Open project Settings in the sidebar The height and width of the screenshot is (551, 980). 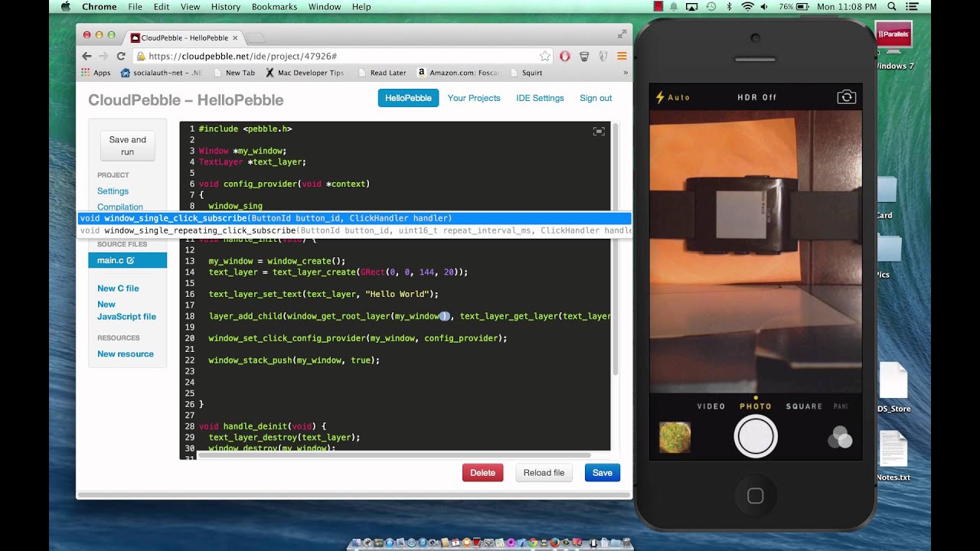[x=113, y=191]
